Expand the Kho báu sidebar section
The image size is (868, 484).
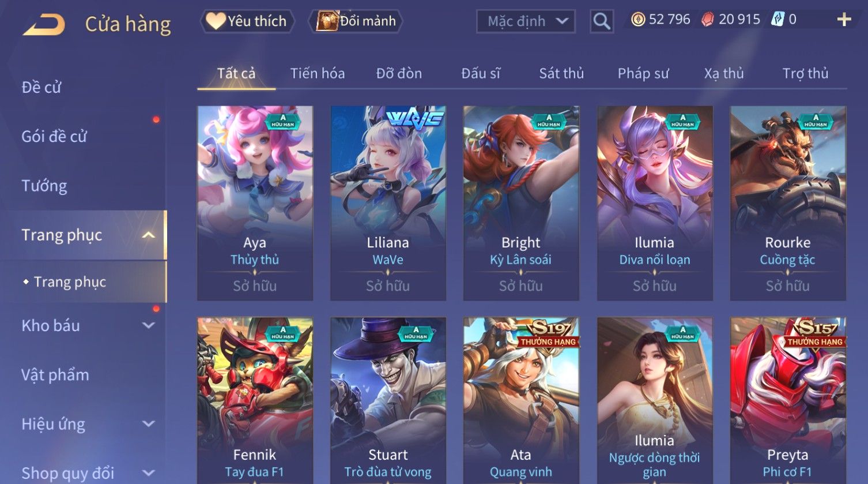pyautogui.click(x=149, y=325)
